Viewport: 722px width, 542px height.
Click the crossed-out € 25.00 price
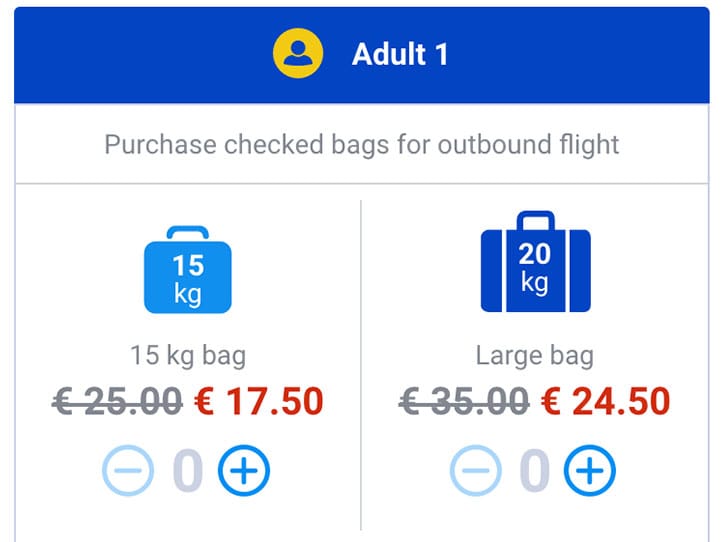point(117,402)
